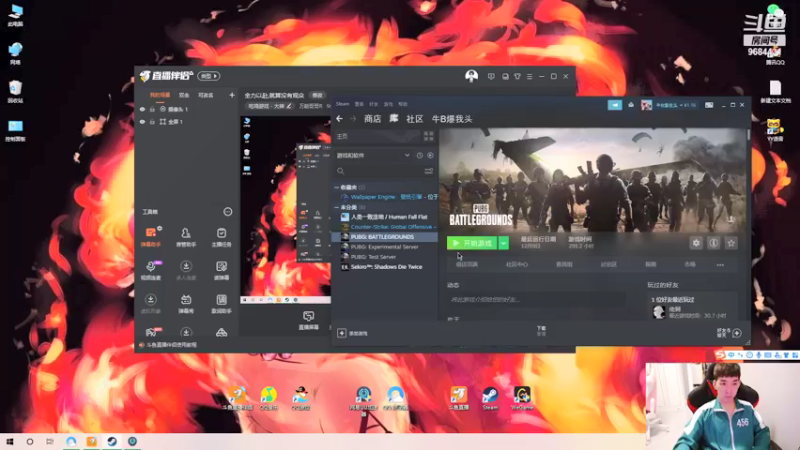Switch to the 我的场景 tab in streaming app
The width and height of the screenshot is (800, 450).
pos(160,95)
